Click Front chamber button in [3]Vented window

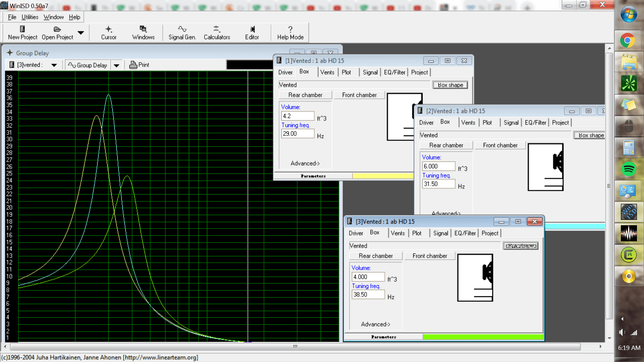(430, 256)
